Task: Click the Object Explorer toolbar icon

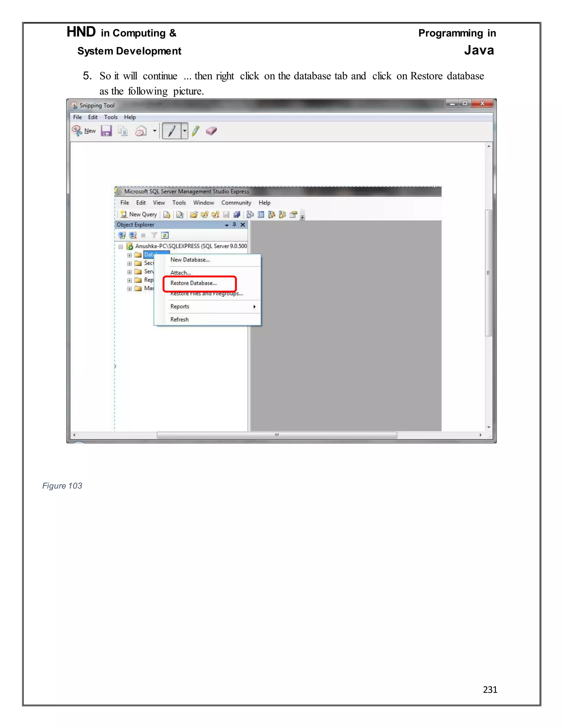Action: click(272, 215)
